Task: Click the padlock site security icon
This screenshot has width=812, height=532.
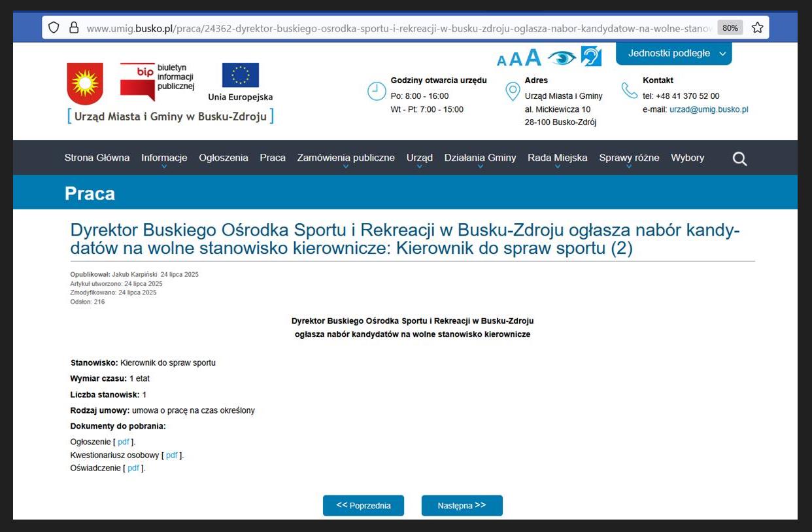Action: click(x=74, y=27)
